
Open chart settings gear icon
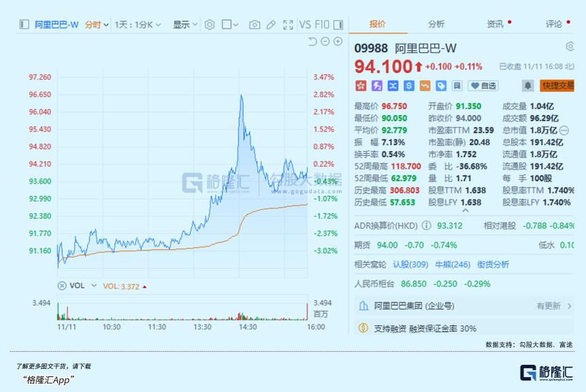210,24
